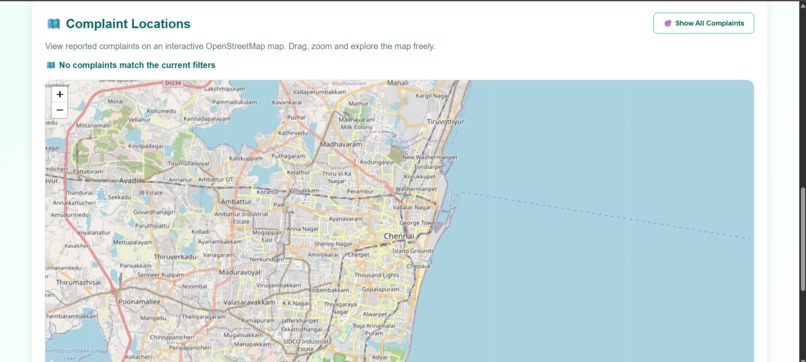Click the Anna Nagar label on the map
The width and height of the screenshot is (806, 362).
[x=303, y=229]
